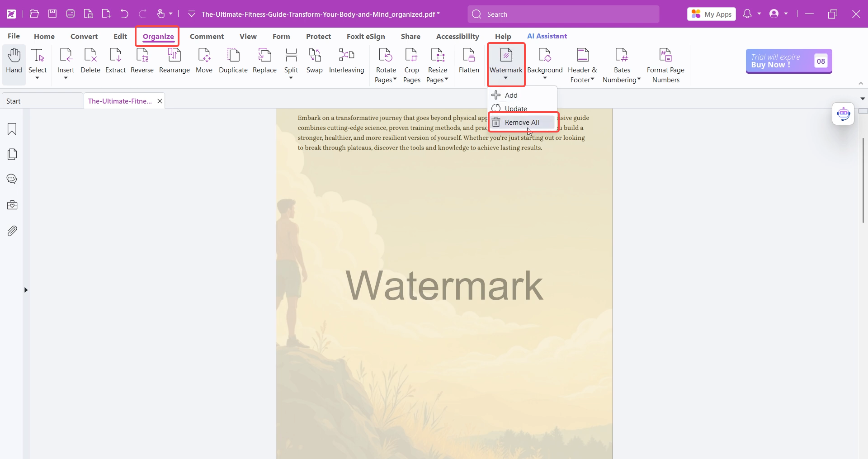Open the Comments panel in sidebar
Image resolution: width=868 pixels, height=459 pixels.
(x=12, y=179)
